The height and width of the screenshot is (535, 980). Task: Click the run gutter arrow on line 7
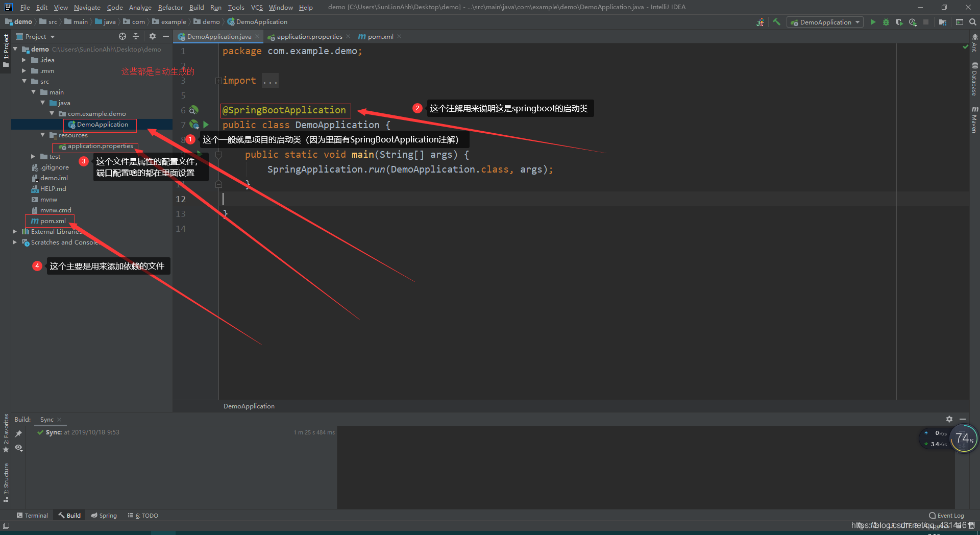[206, 125]
